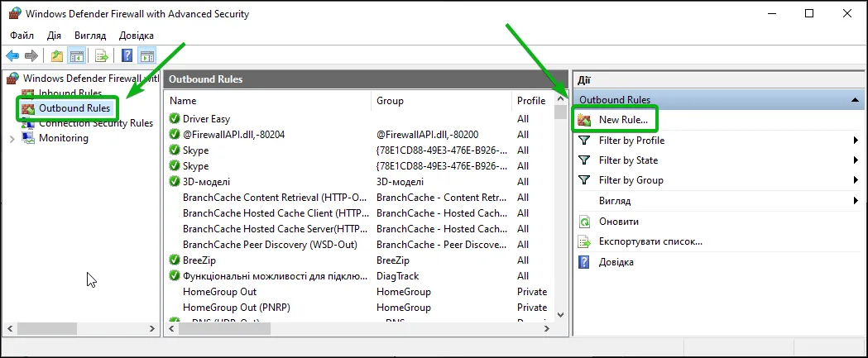Click the Filter by Profile label
868x358 pixels.
click(x=631, y=141)
